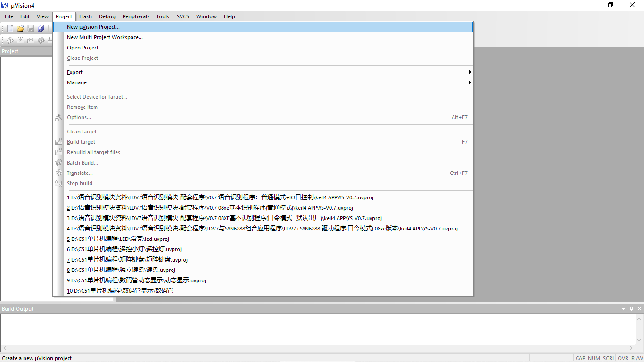Open the Window menu

pyautogui.click(x=206, y=16)
